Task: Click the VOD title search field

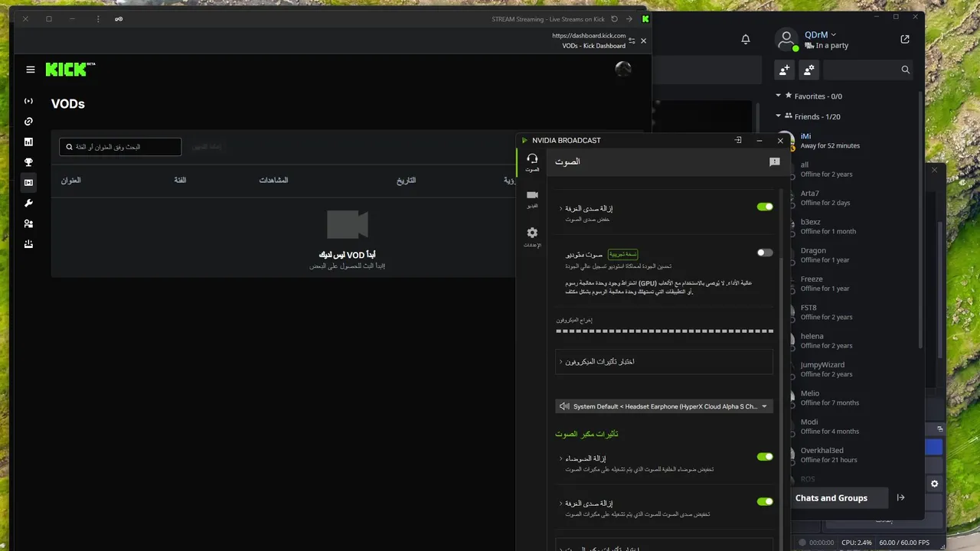Action: point(120,147)
